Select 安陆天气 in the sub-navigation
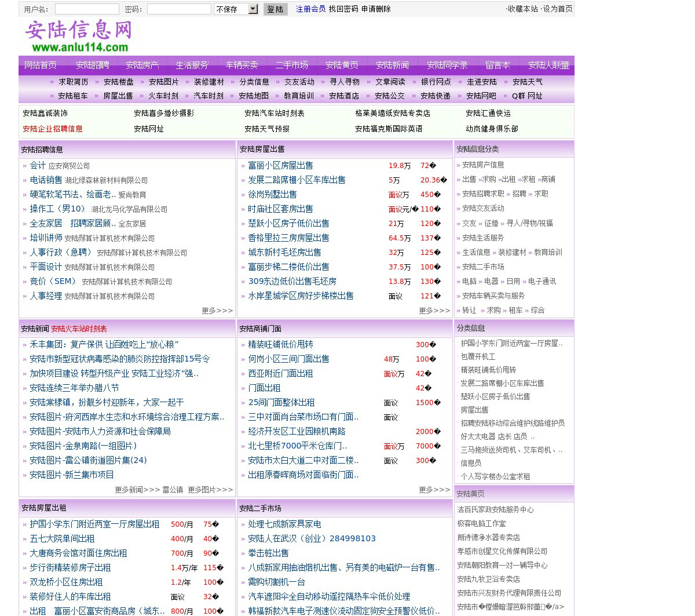 (527, 82)
